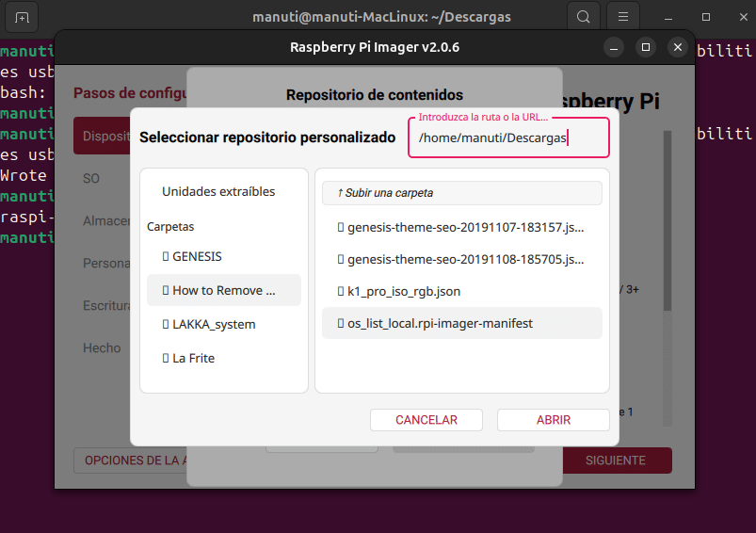Click the new tab icon in the terminal window
Image resolution: width=756 pixels, height=533 pixels.
point(22,17)
